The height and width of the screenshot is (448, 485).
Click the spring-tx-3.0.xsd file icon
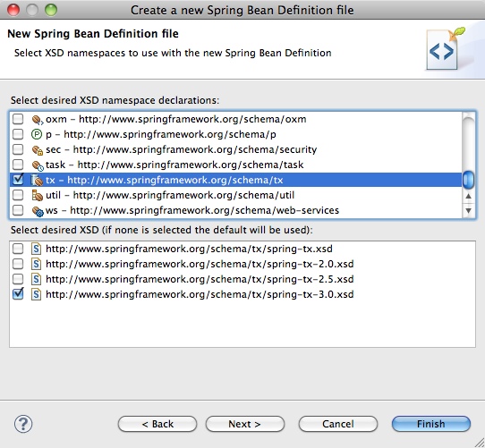36,294
